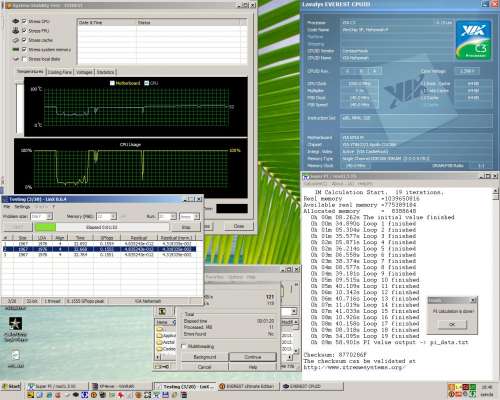The height and width of the screenshot is (400, 500).
Task: Click the Start button on the taskbar
Action: click(11, 386)
